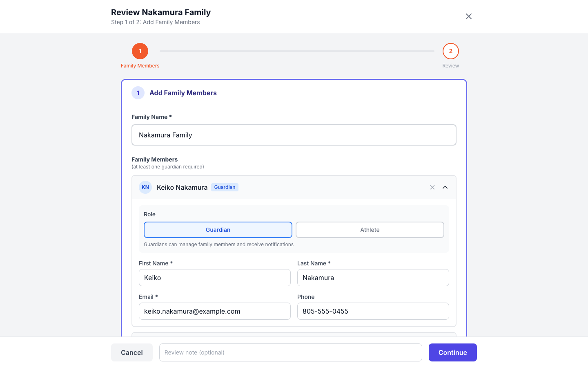Screen dimensions: 588x368
Task: Click the Guardian badge next to Keiko
Action: click(225, 187)
